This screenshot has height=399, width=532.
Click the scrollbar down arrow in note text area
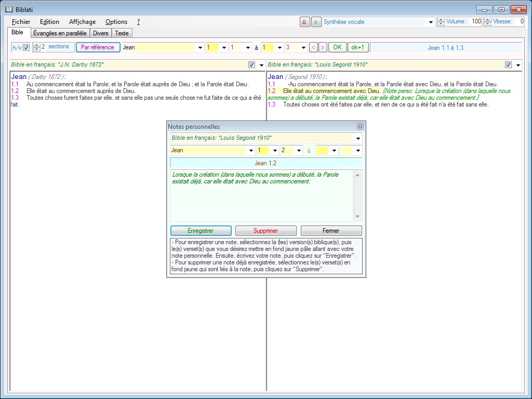click(x=357, y=217)
